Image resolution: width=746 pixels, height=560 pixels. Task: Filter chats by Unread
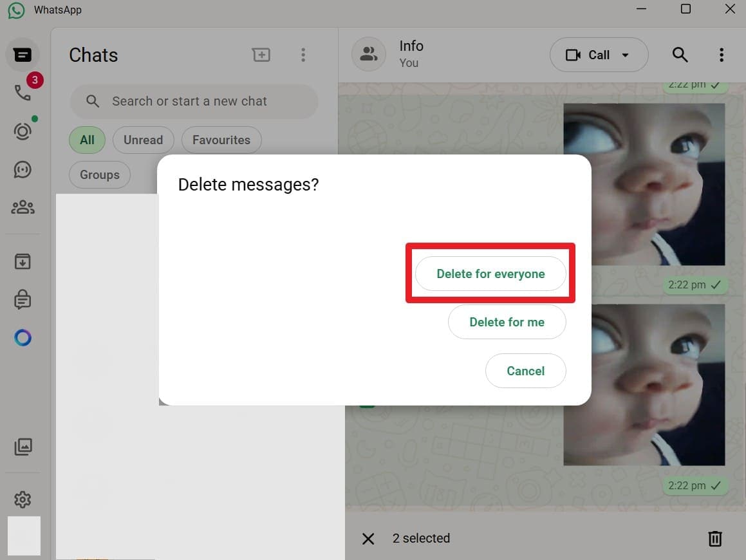[143, 140]
